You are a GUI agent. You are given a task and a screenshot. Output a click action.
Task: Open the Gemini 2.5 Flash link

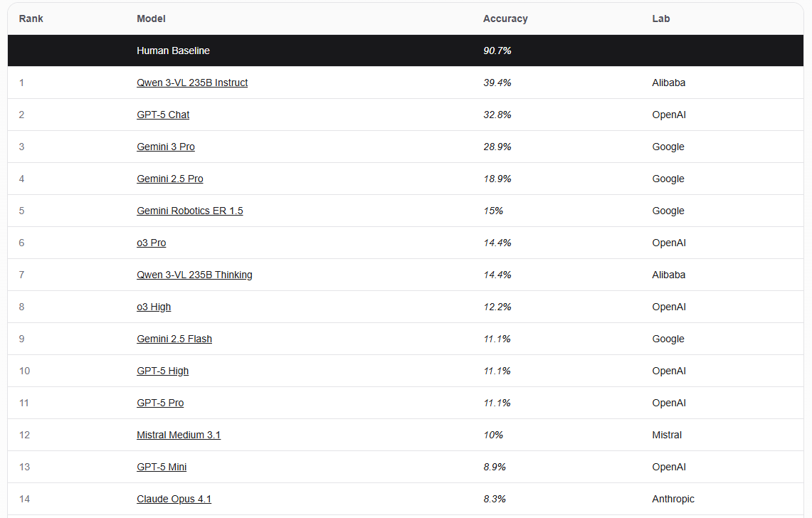(x=174, y=339)
